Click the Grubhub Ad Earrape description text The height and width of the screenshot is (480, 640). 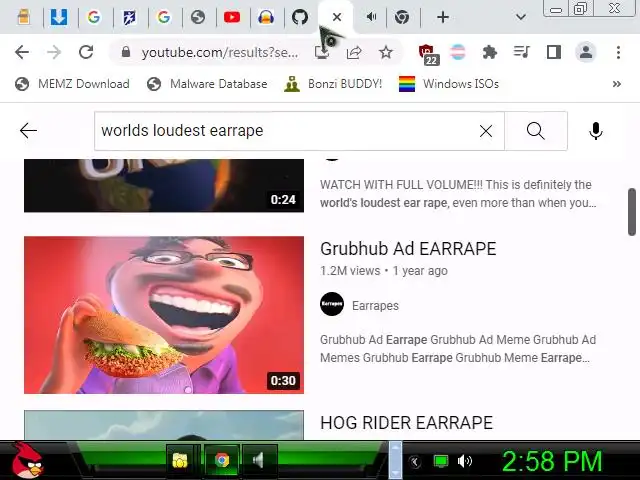(458, 349)
